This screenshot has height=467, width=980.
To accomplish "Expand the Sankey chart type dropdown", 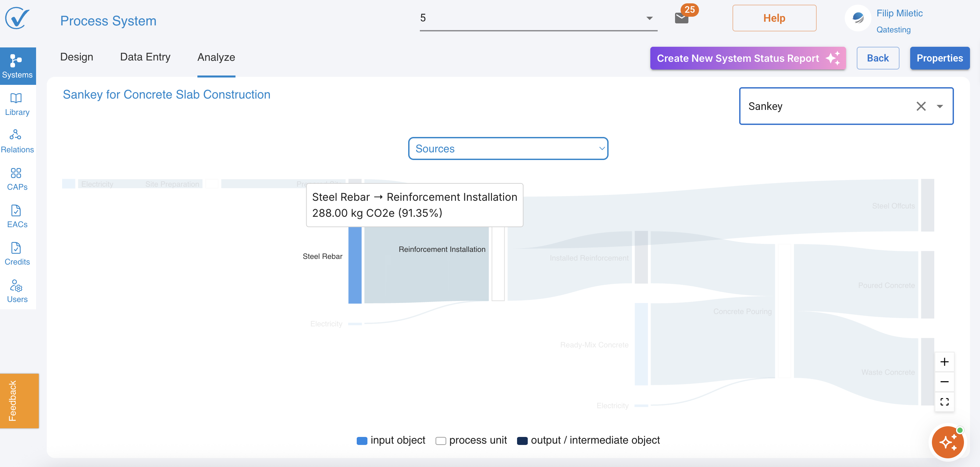I will [940, 106].
